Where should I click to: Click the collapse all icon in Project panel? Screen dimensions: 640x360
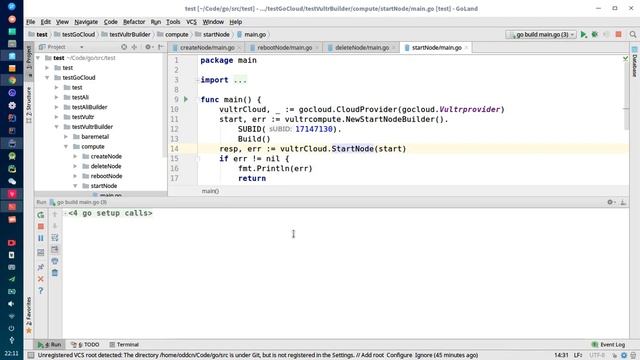(x=134, y=47)
